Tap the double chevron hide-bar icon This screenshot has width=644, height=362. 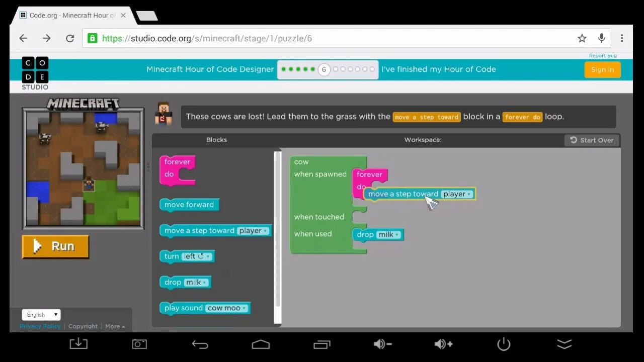coord(565,344)
